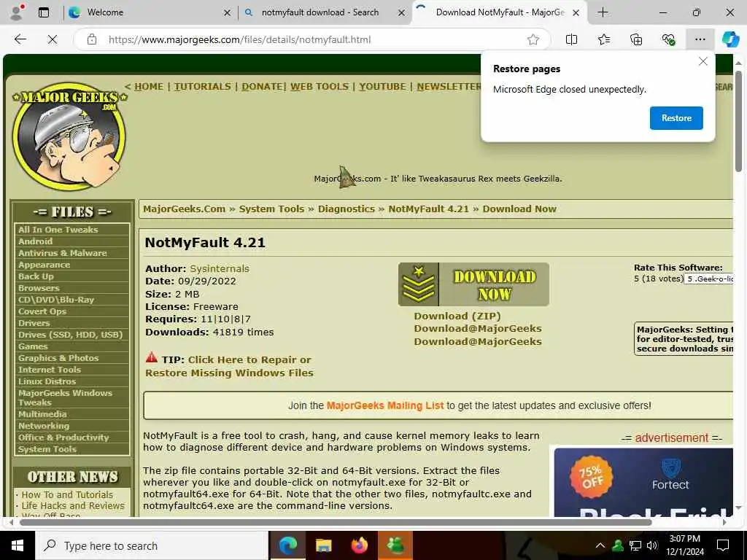This screenshot has height=560, width=747.
Task: Open How To and Tutorials news link
Action: (x=67, y=495)
